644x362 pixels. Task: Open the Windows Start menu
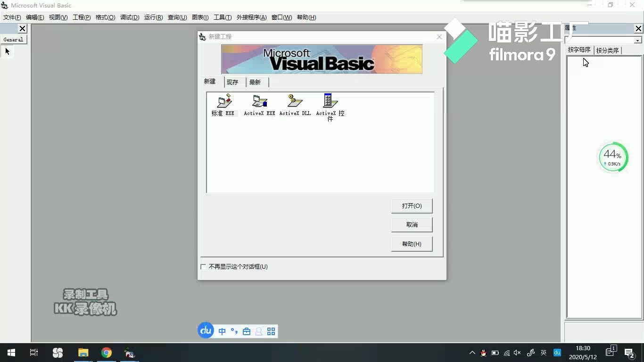[11, 353]
